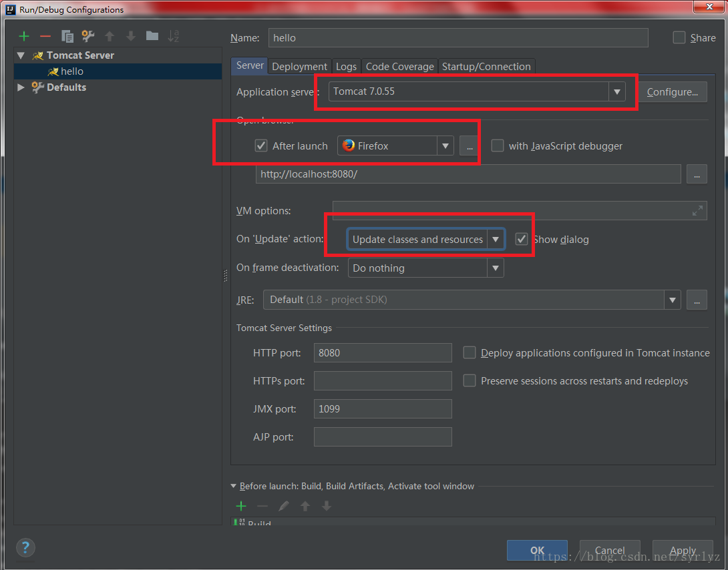Move before-launch task up arrow

click(x=305, y=506)
